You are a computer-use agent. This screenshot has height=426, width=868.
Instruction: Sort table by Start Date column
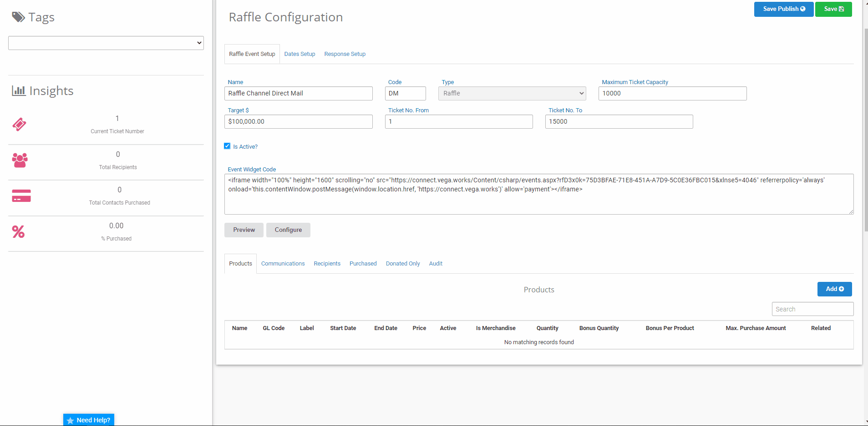[343, 328]
